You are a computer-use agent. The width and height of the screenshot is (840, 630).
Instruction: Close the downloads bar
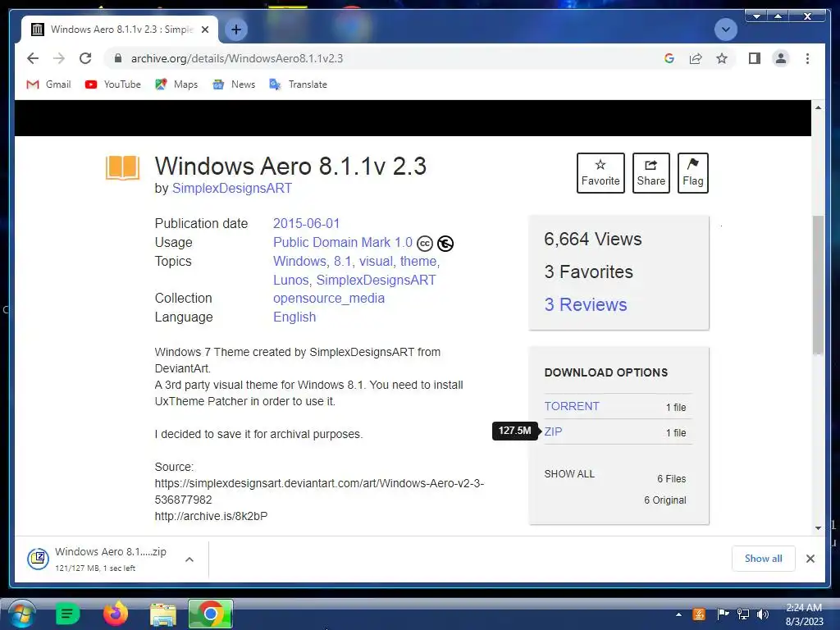[810, 559]
